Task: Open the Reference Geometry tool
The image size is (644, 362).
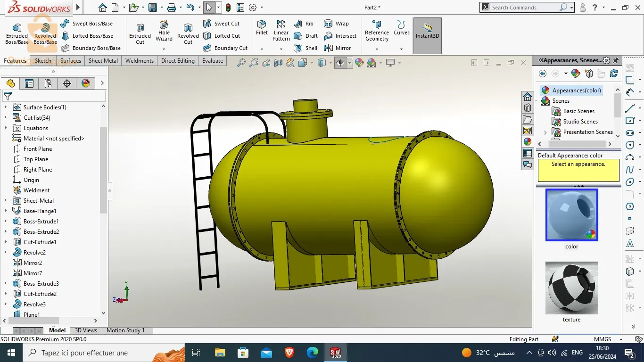Action: point(377,30)
